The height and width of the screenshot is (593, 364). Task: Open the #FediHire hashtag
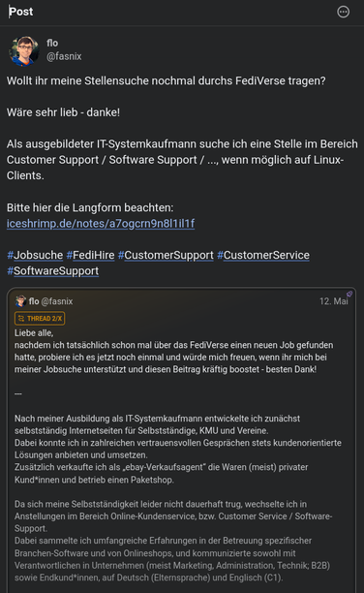(x=90, y=255)
